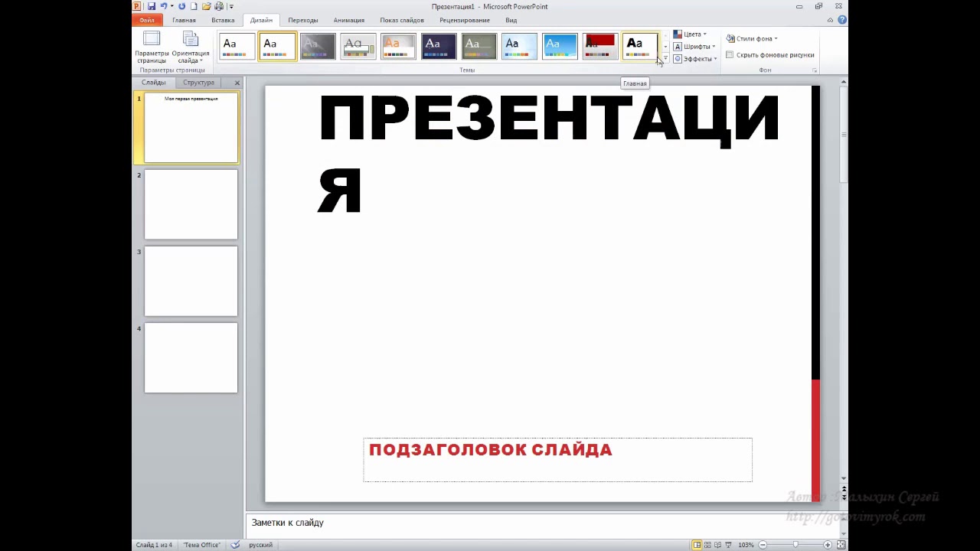Switch to the Вид ribbon tab
This screenshot has width=980, height=551.
click(x=511, y=20)
